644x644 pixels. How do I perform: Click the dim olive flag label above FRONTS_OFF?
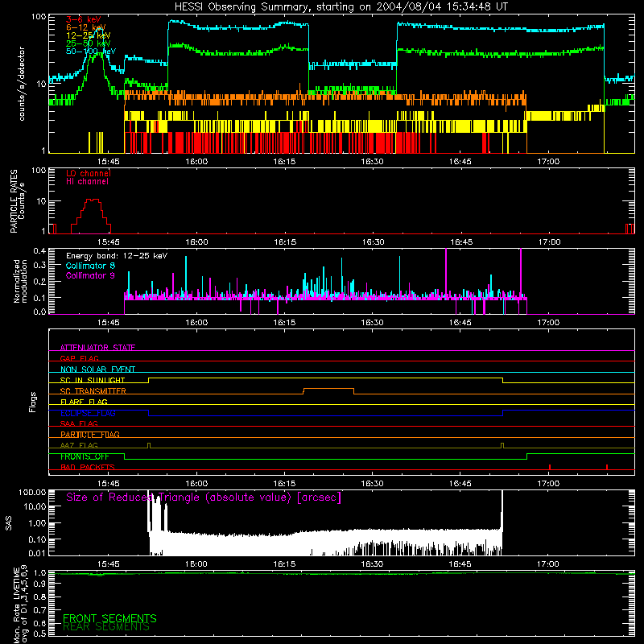tap(79, 445)
